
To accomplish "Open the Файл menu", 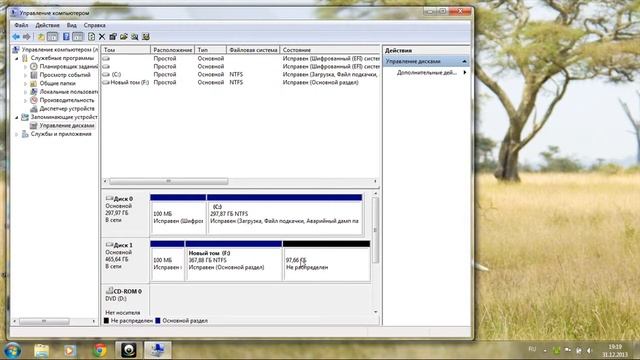I will click(21, 25).
